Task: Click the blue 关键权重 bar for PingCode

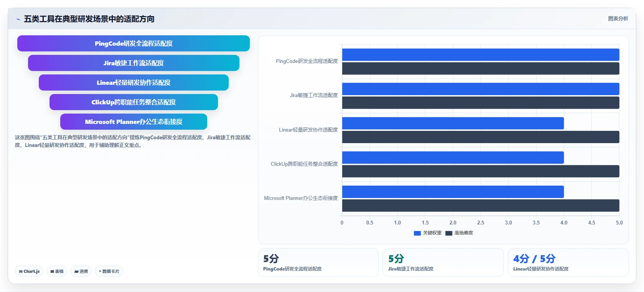Action: point(481,55)
